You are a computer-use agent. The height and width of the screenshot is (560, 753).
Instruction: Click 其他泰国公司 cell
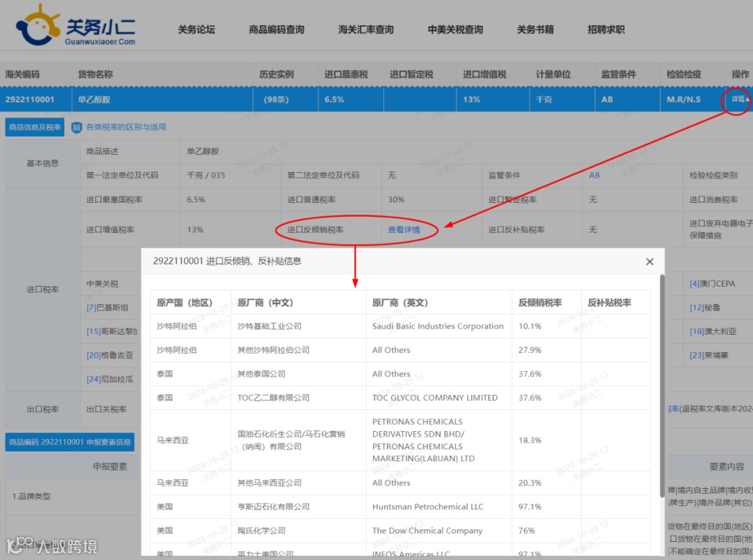click(261, 374)
